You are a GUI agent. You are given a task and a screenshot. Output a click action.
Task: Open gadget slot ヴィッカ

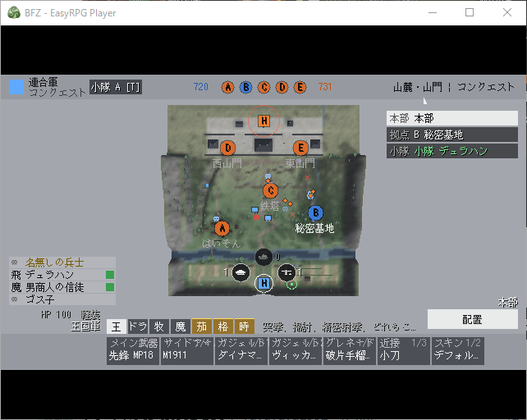[x=296, y=351]
